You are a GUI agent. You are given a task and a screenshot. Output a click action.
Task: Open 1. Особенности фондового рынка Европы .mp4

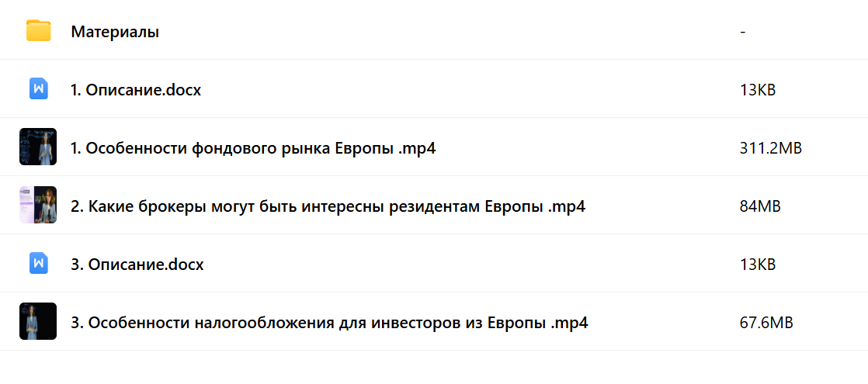pos(253,148)
